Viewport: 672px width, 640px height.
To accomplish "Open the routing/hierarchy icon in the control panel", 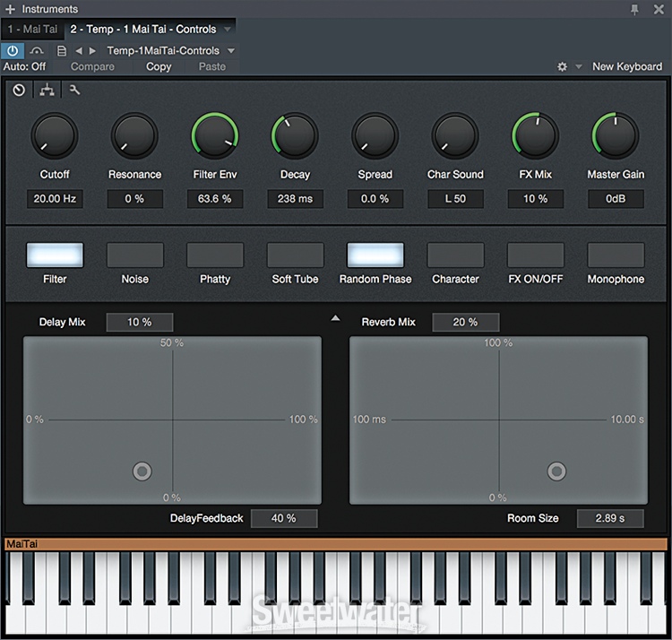I will click(47, 90).
